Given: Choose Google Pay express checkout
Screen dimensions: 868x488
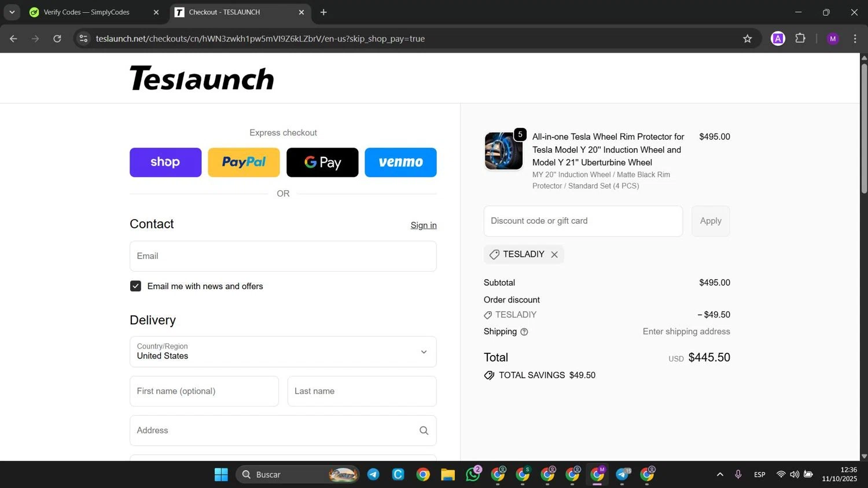Looking at the screenshot, I should coord(322,162).
